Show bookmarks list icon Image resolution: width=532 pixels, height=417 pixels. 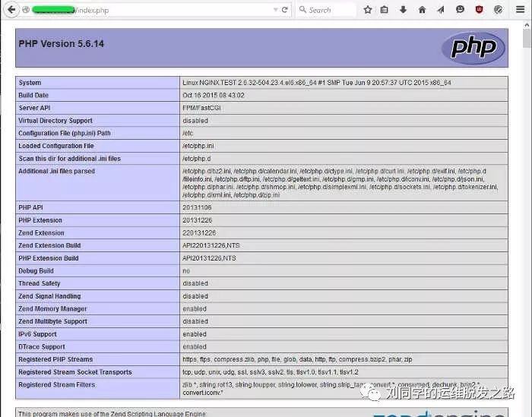(384, 10)
